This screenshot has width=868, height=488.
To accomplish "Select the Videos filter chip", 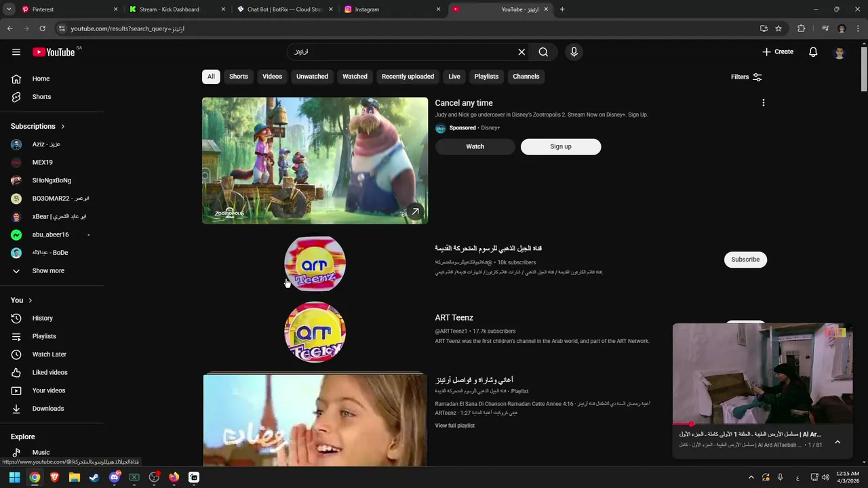I will 272,77.
